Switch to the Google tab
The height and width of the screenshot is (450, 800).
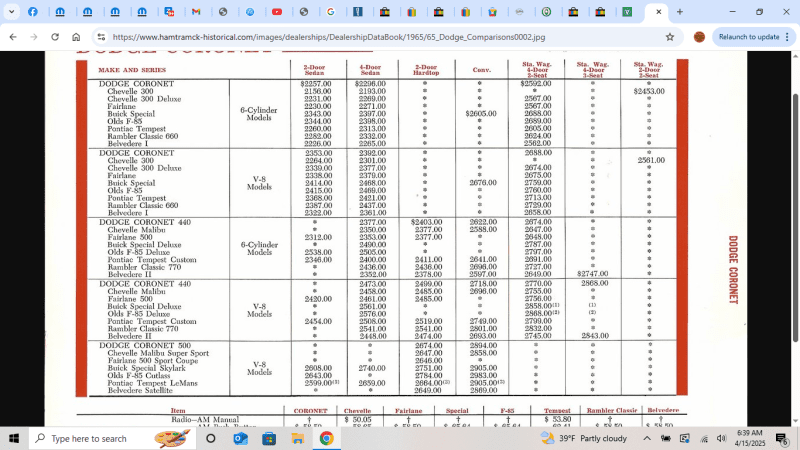(331, 12)
